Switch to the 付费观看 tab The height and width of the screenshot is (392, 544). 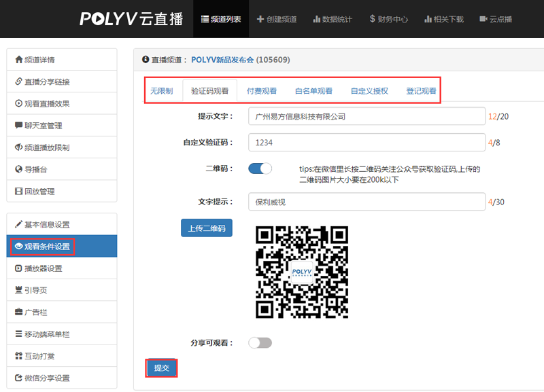pyautogui.click(x=261, y=90)
